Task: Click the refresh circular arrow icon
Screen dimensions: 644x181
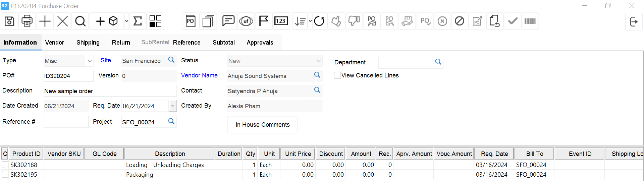Action: click(319, 21)
